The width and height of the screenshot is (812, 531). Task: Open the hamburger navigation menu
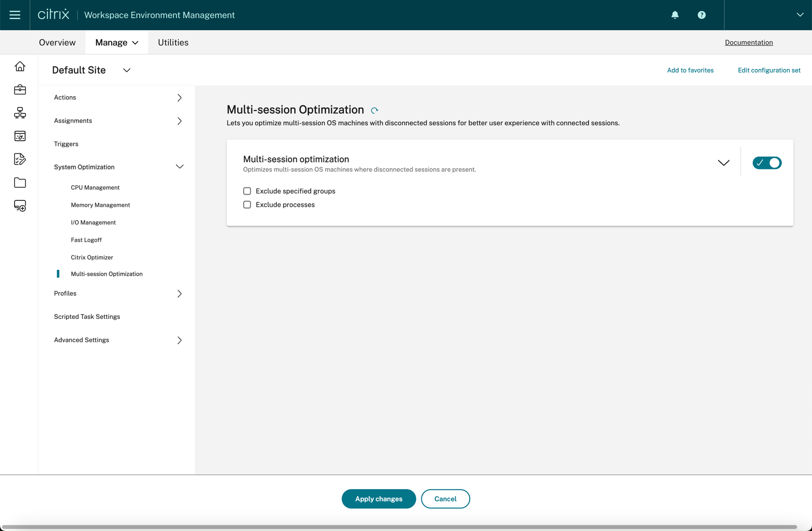point(15,15)
